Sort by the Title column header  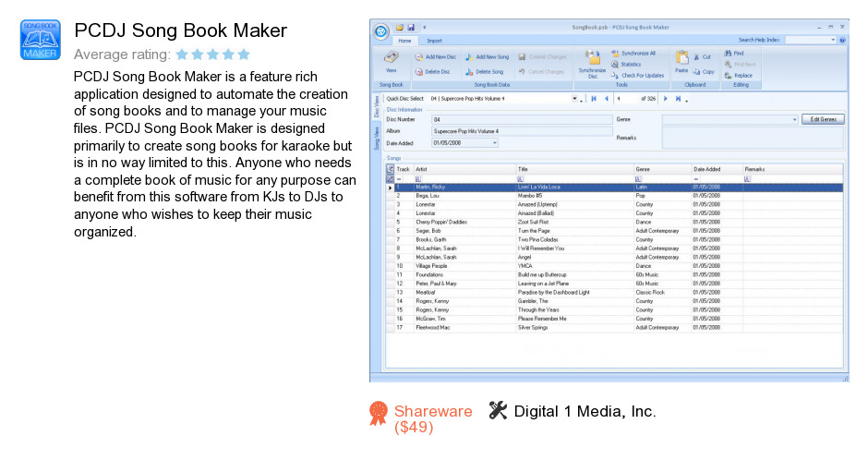tap(574, 169)
